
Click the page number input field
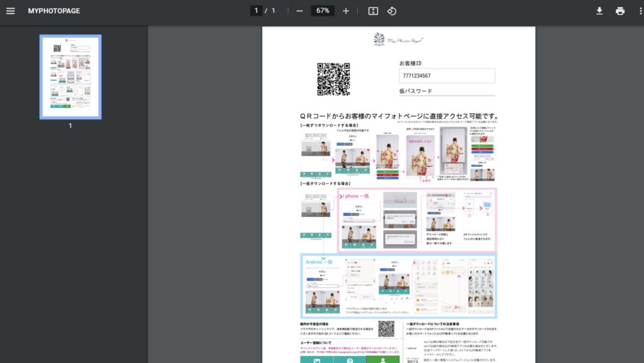tap(256, 11)
